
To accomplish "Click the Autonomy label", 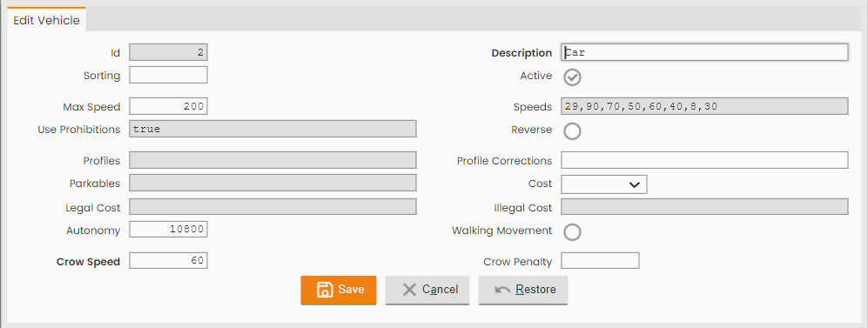I will click(93, 231).
